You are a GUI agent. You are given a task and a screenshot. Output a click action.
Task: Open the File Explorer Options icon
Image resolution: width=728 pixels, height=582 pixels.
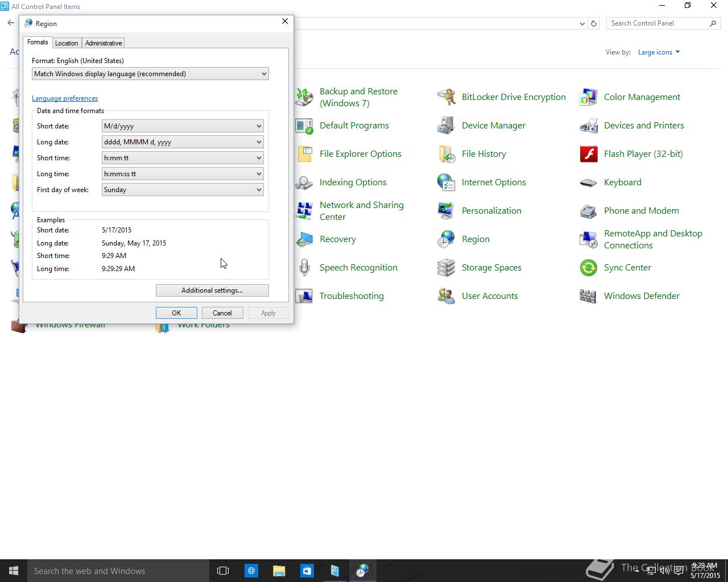coord(304,154)
